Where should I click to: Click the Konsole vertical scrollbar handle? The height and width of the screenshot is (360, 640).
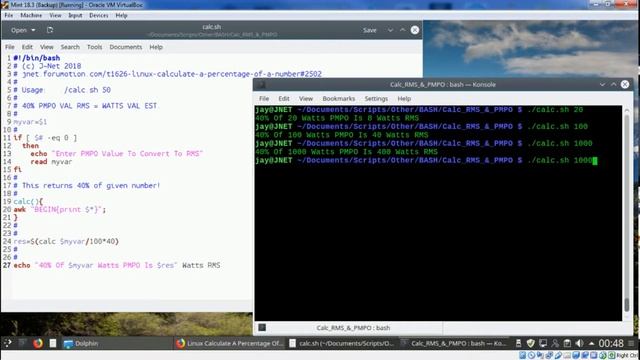[627, 304]
